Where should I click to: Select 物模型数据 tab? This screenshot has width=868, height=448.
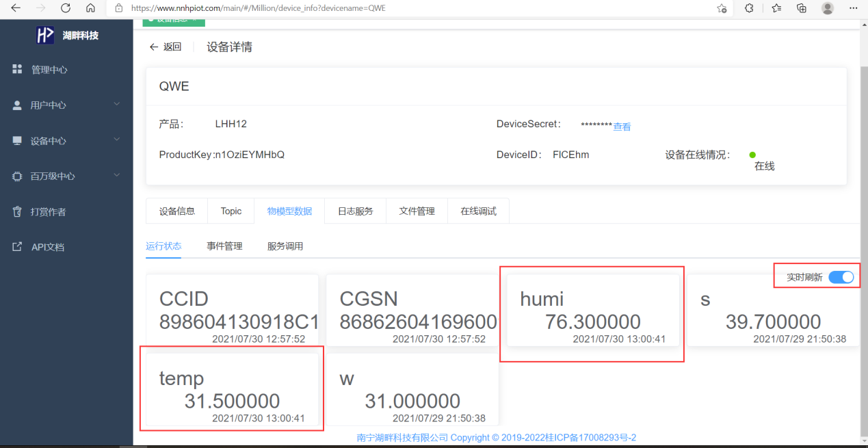pyautogui.click(x=290, y=211)
